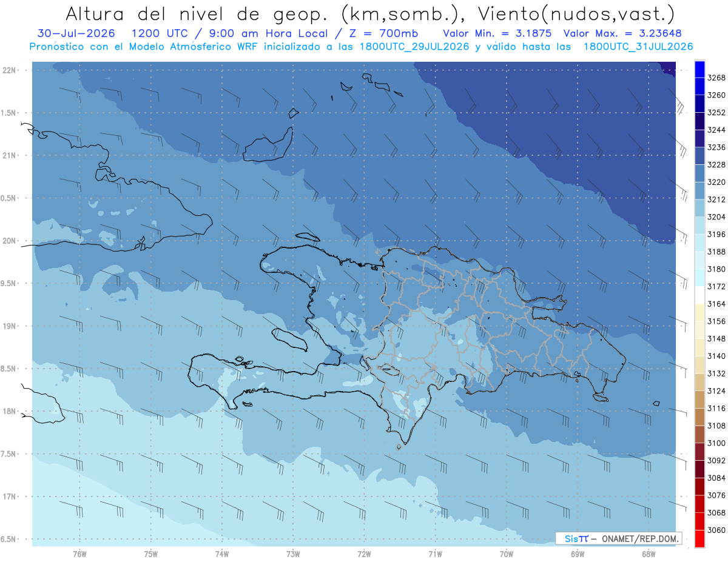Click the "1.5N" latitude tick label
728x562 pixels.
coord(8,113)
